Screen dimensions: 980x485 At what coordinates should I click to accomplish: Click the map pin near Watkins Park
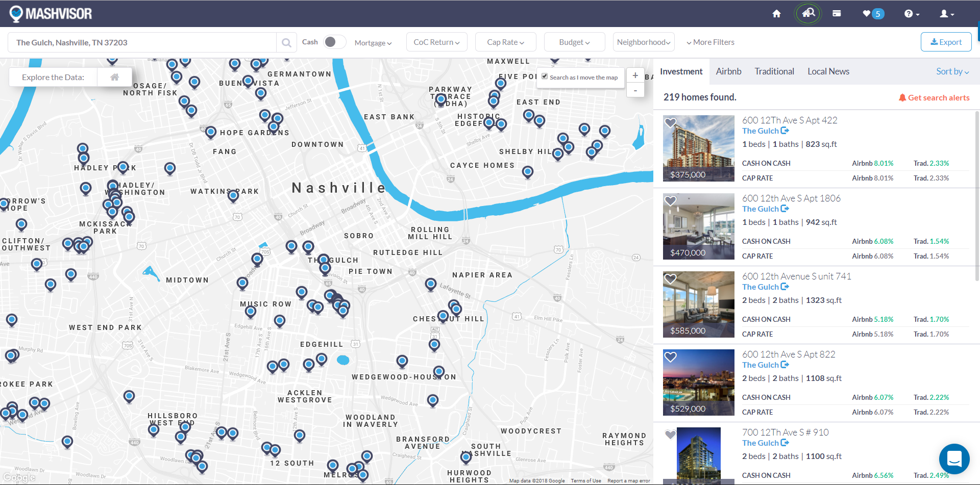tap(233, 196)
